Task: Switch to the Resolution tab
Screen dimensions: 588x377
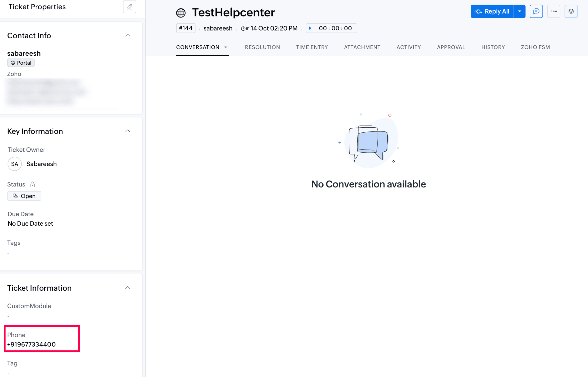Action: [x=262, y=47]
